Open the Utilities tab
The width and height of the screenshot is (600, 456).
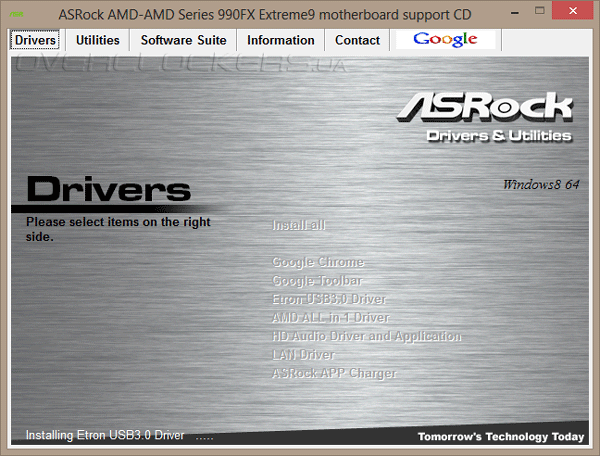98,40
